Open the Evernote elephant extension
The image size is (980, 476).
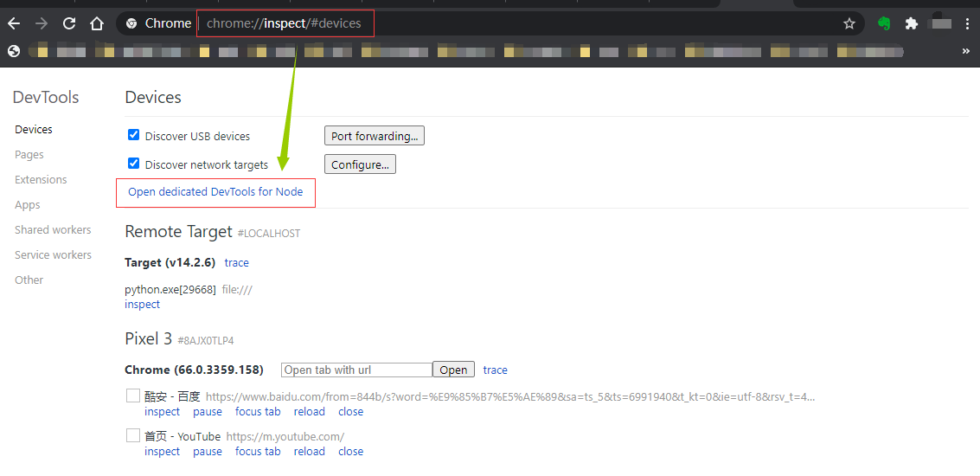pos(884,23)
